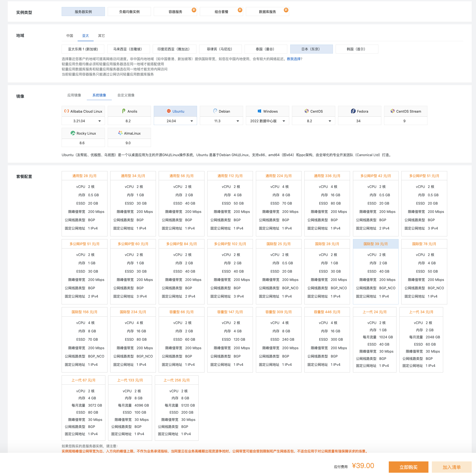The image size is (476, 474).
Task: Click the 立即购买 button
Action: [x=408, y=467]
